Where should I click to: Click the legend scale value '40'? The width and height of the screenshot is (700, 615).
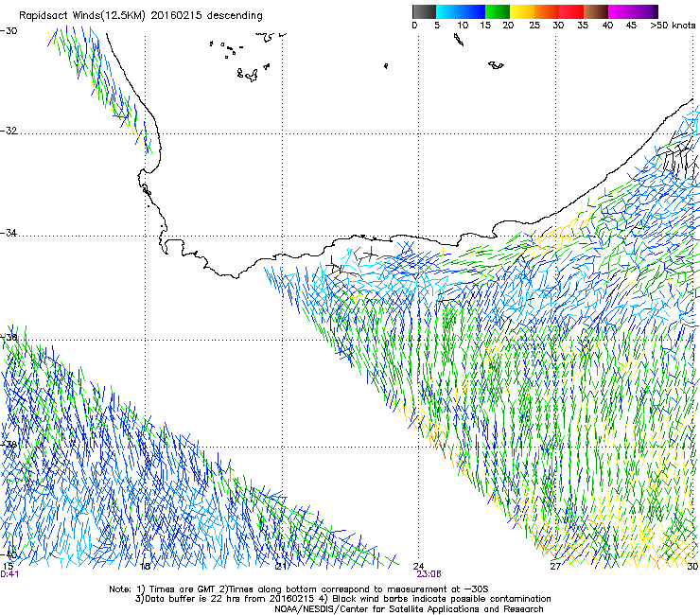pos(607,26)
